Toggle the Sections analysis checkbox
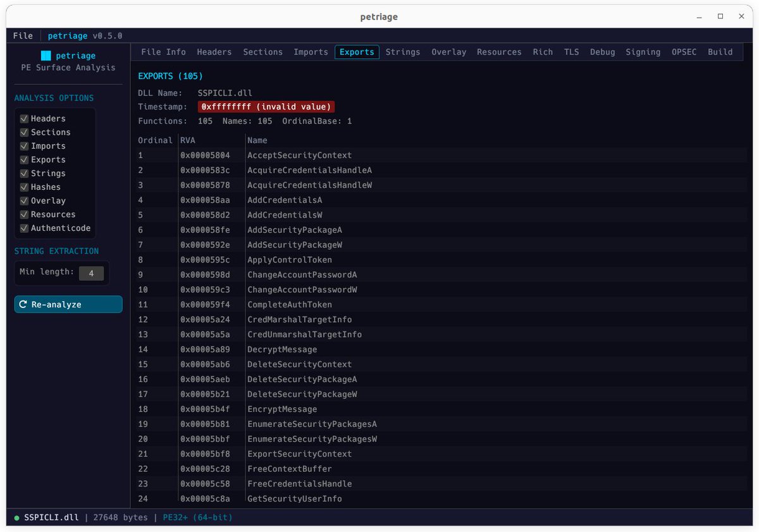The height and width of the screenshot is (532, 759). [24, 132]
